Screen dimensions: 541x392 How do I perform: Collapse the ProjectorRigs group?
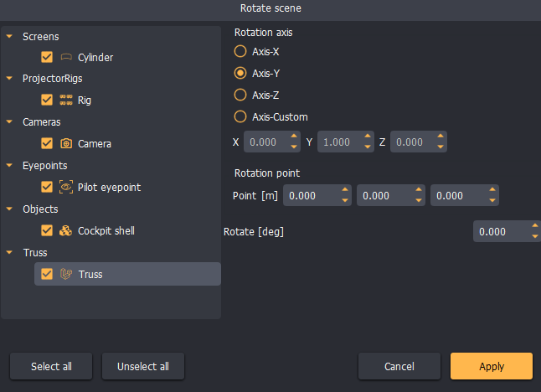(x=9, y=79)
